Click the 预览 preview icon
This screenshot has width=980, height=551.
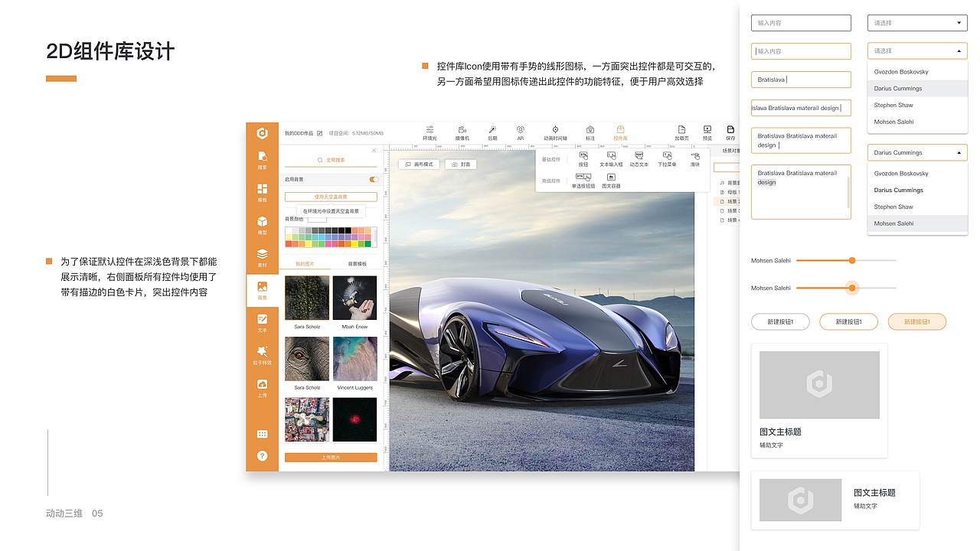point(707,133)
